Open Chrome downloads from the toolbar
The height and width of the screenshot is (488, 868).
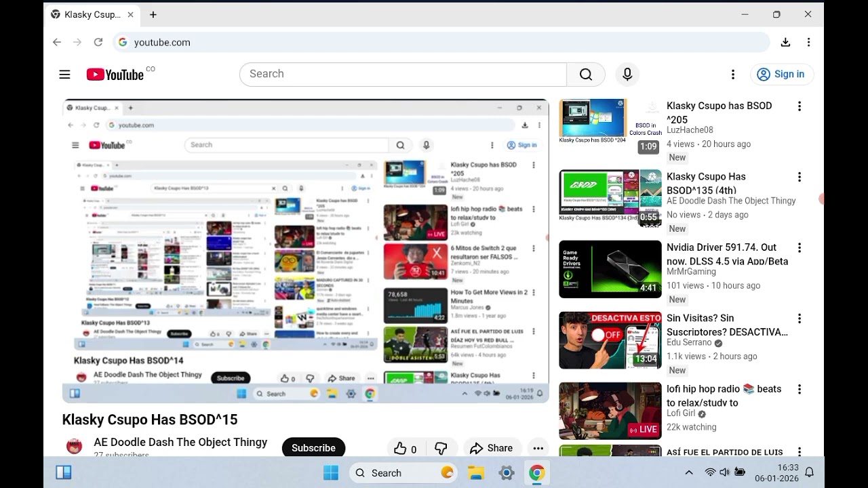pyautogui.click(x=785, y=42)
